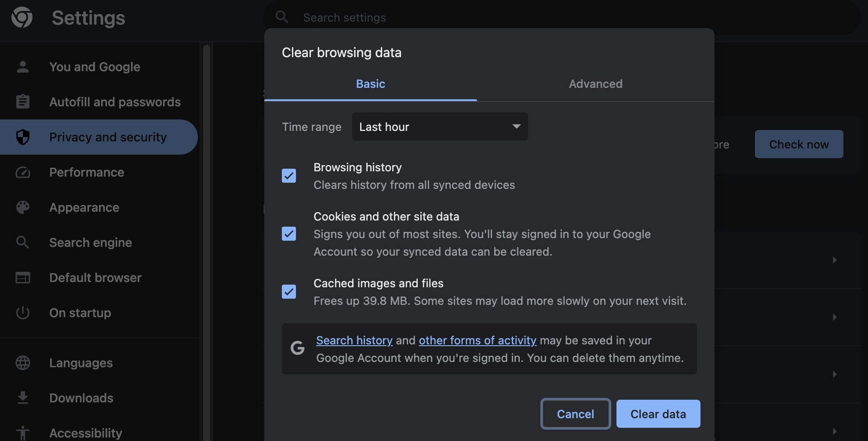Viewport: 868px width, 441px height.
Task: Click the palette Appearance icon
Action: (22, 207)
